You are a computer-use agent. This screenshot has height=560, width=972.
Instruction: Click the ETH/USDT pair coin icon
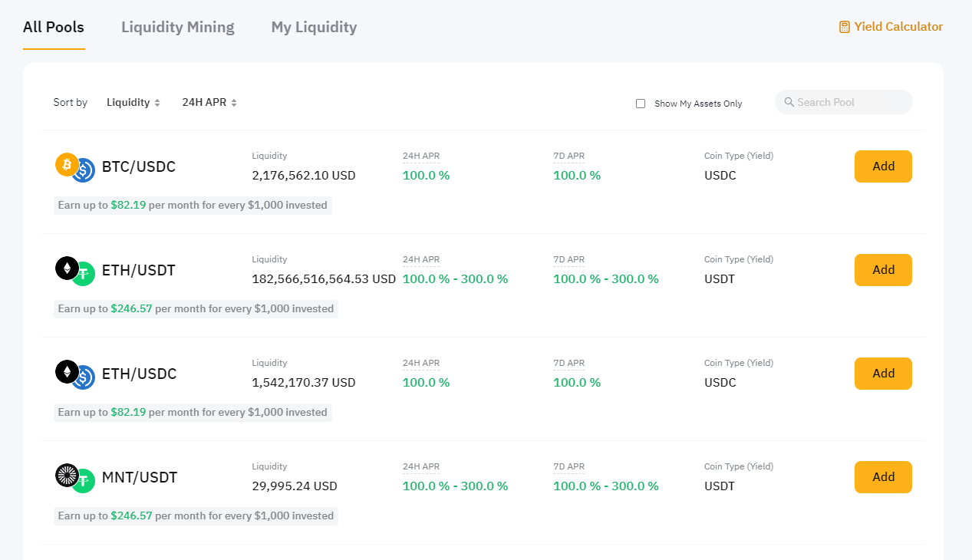[74, 270]
